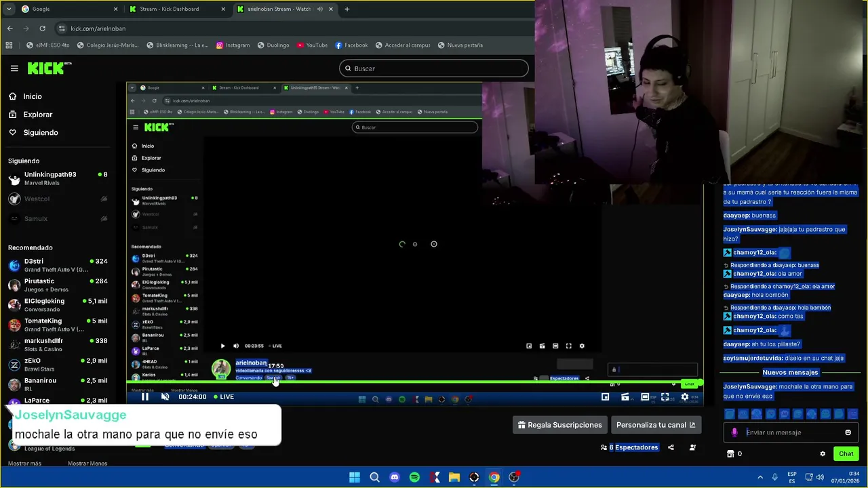This screenshot has height=488, width=868.
Task: Open the eJMF: ESO 4to bookmark
Action: click(47, 45)
